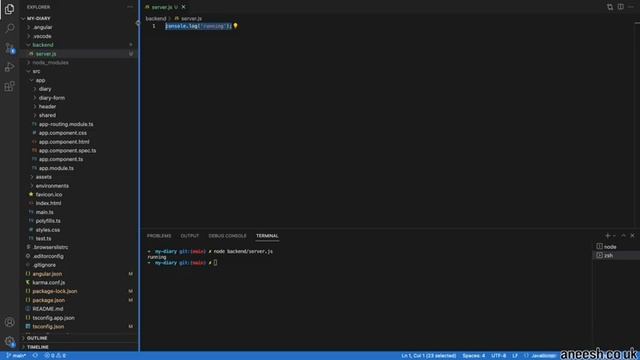Viewport: 640px width, 360px height.
Task: Click the console.log code on line 1
Action: 198,26
